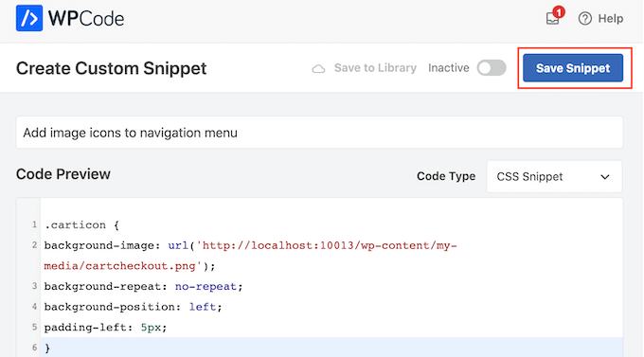The height and width of the screenshot is (357, 644).
Task: Click the Code Preview heading
Action: point(63,174)
